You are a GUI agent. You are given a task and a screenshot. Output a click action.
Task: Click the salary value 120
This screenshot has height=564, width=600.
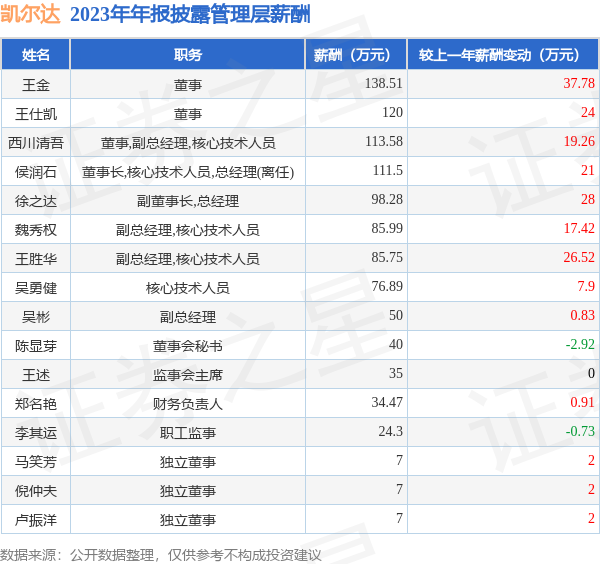[392, 112]
